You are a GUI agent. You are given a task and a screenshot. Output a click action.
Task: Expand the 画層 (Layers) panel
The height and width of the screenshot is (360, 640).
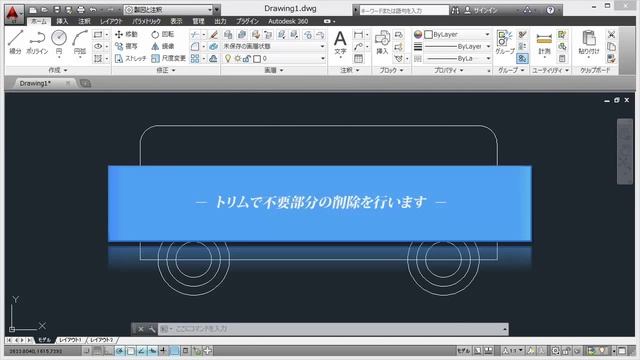274,70
